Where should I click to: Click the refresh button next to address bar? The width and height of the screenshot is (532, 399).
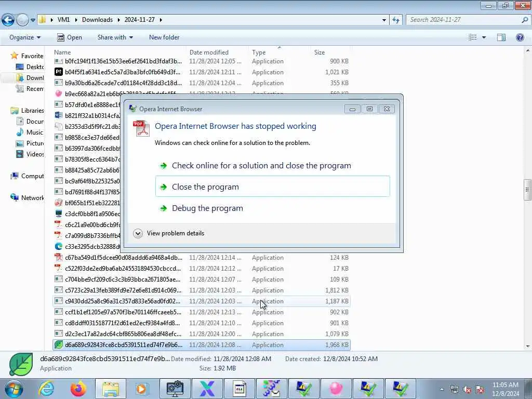(x=395, y=20)
